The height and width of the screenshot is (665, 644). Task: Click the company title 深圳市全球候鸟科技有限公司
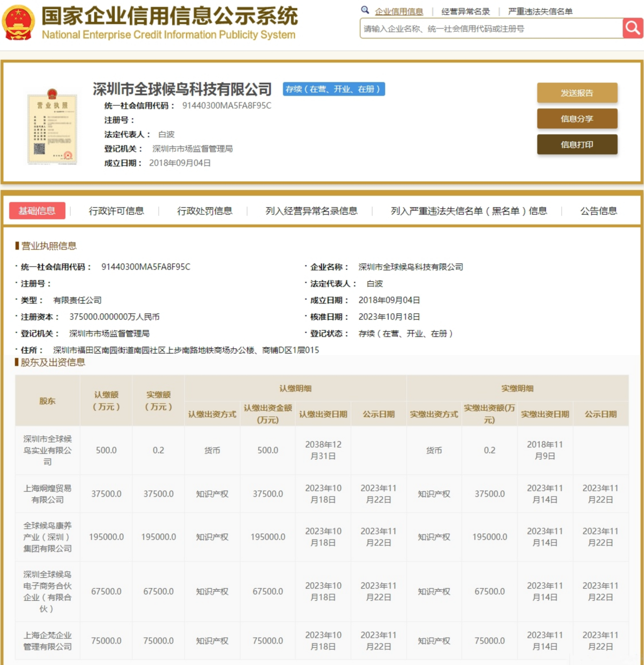pyautogui.click(x=182, y=89)
